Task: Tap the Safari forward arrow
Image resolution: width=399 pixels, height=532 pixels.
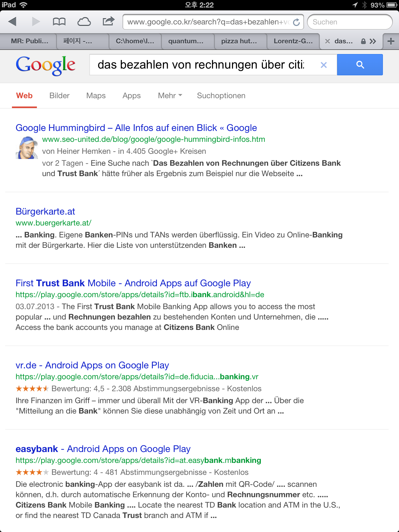Action: click(36, 22)
